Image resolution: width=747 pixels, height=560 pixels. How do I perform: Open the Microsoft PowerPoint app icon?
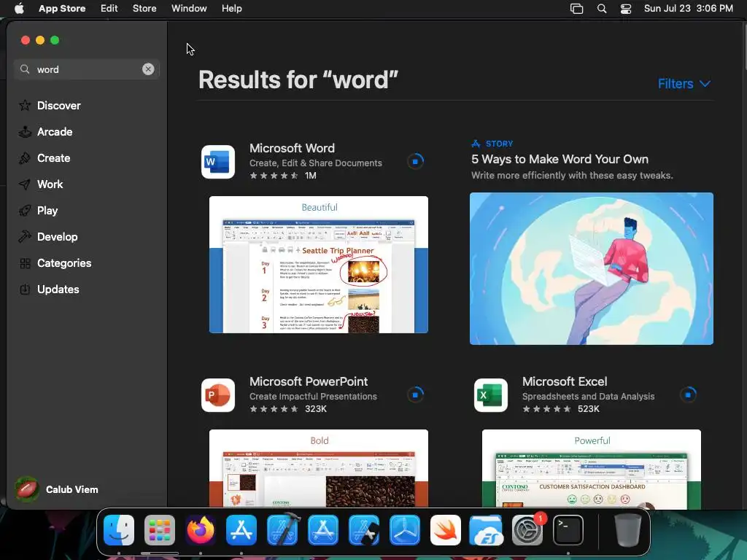tap(217, 395)
